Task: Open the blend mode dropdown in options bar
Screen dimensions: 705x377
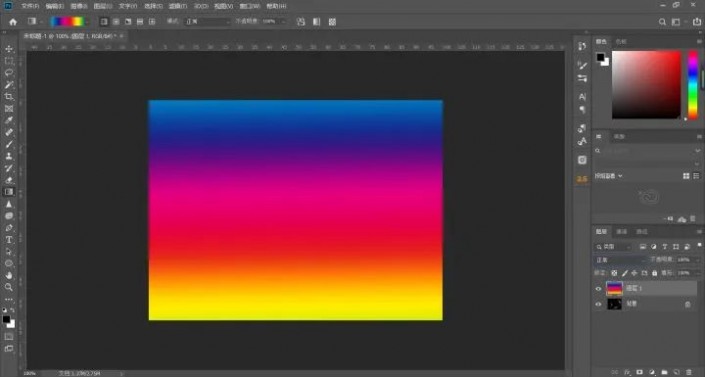Action: pos(208,22)
